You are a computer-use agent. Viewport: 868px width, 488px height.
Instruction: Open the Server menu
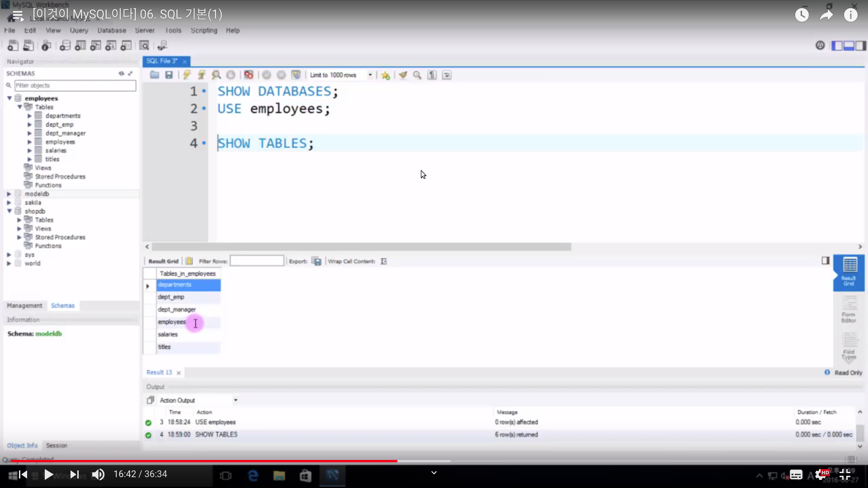point(145,30)
